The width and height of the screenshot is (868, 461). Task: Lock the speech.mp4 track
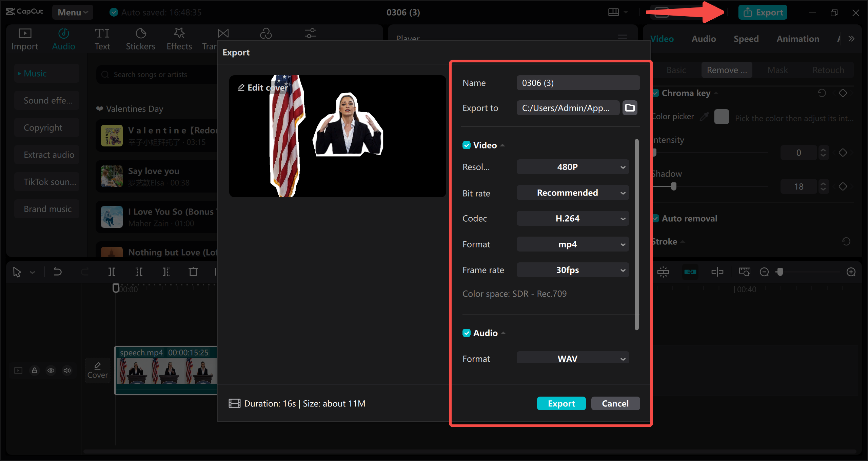(x=35, y=370)
